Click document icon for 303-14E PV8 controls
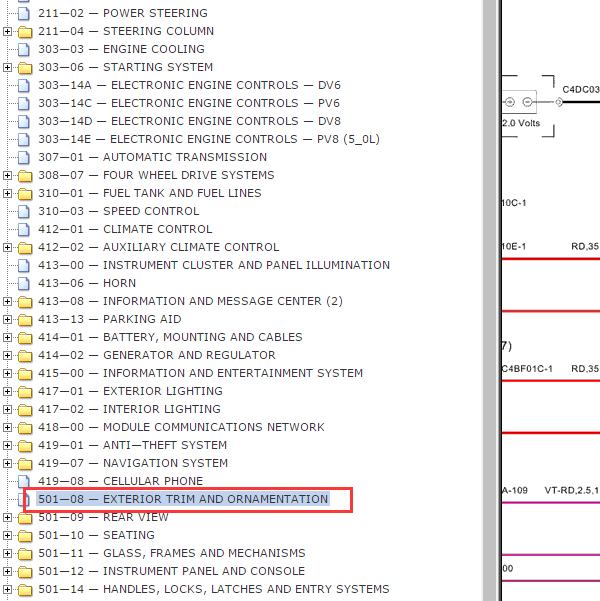The width and height of the screenshot is (600, 601). click(24, 140)
